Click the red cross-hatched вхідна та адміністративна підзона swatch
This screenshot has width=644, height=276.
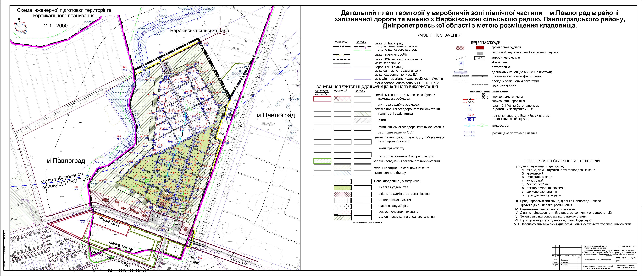click(343, 194)
